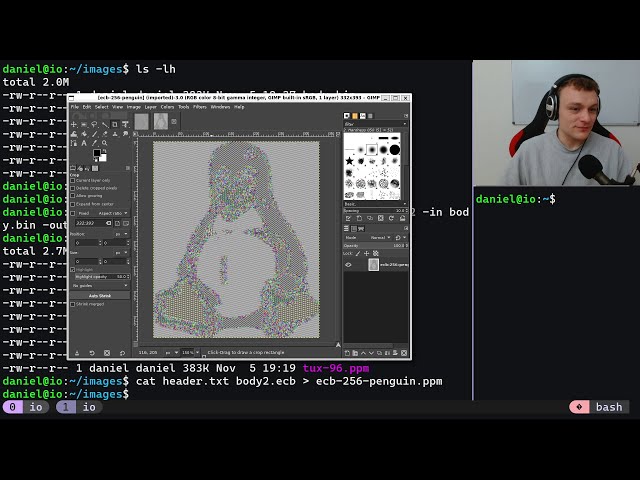Toggle the Fixed aspect ratio checkbox
Viewport: 640px width, 480px height.
(x=73, y=213)
